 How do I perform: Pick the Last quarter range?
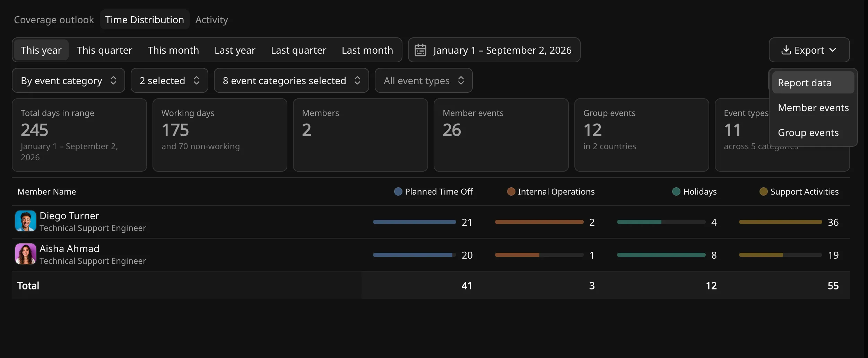[x=298, y=50]
